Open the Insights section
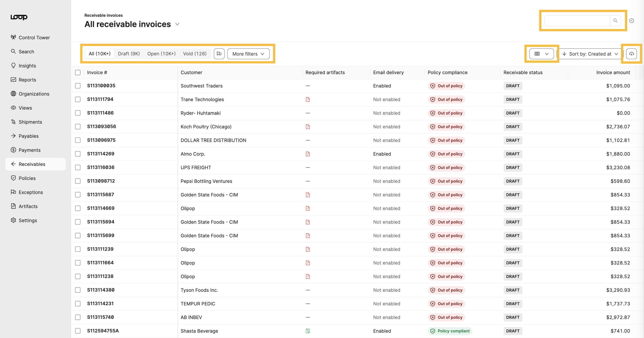644x338 pixels. coord(35,65)
